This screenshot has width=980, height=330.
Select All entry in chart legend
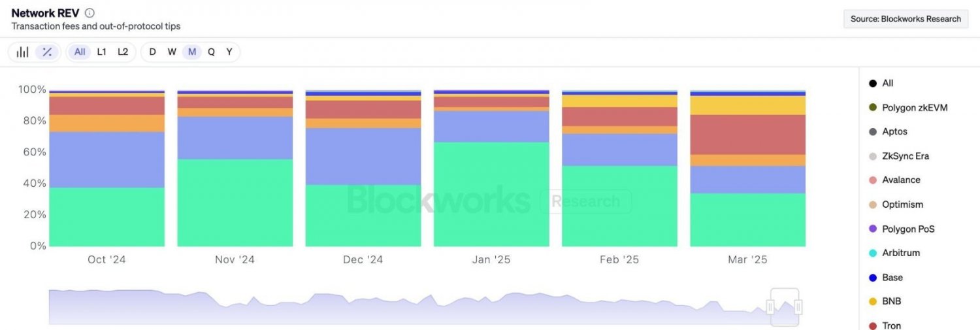point(887,83)
